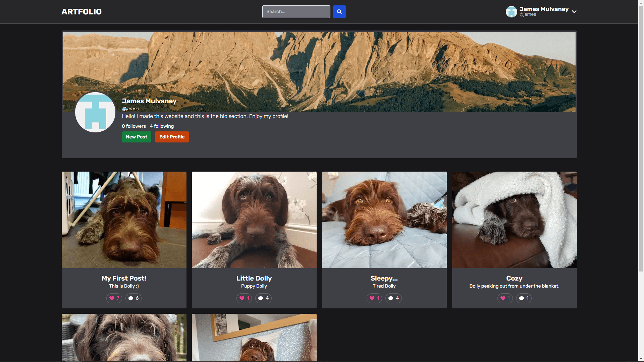Click the large profile avatar picture

click(x=95, y=112)
